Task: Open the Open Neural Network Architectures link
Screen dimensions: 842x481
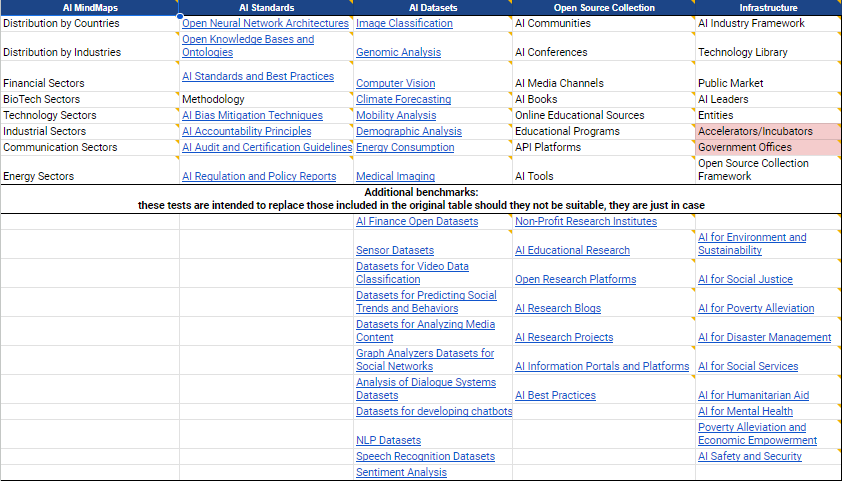Action: click(265, 23)
